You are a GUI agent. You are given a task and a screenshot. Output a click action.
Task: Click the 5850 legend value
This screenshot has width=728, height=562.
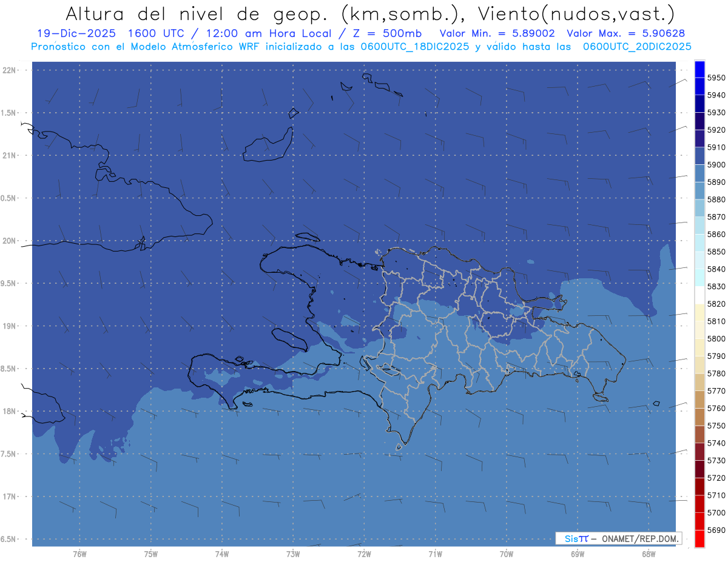click(716, 252)
